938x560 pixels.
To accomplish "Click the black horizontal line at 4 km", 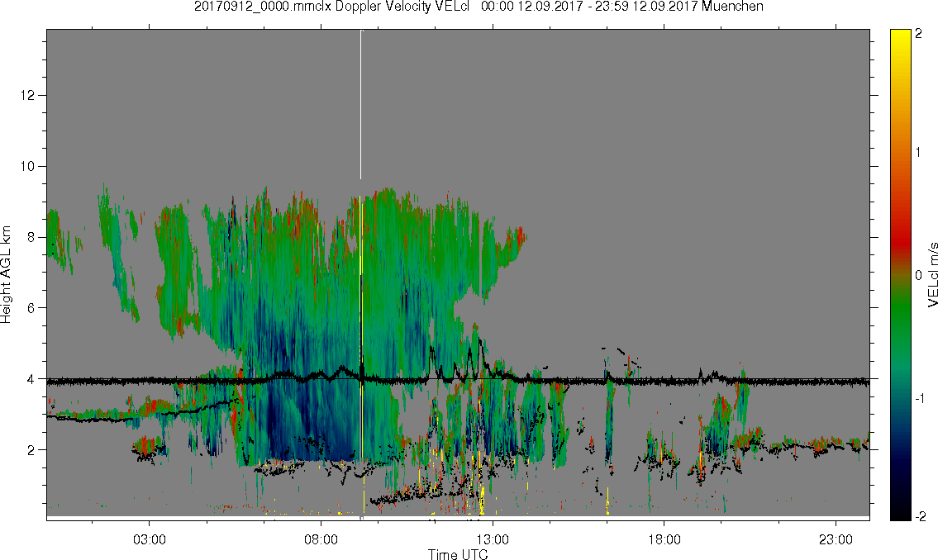I will [458, 379].
